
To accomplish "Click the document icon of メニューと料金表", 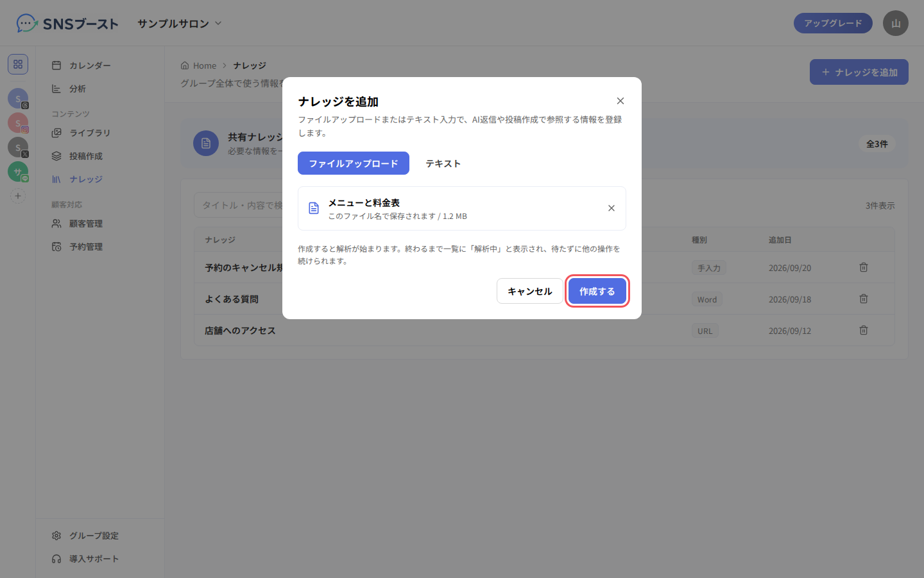I will [x=314, y=208].
